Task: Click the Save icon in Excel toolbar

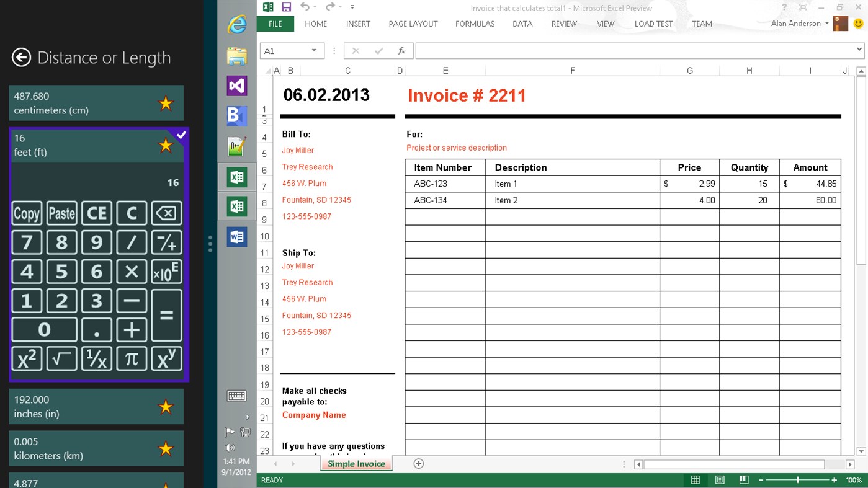Action: (286, 7)
